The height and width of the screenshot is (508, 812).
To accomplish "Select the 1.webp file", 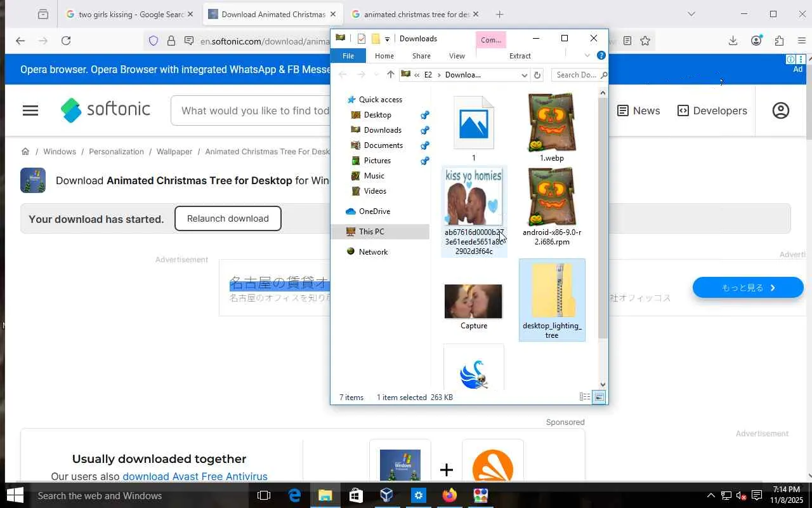I will (551, 128).
